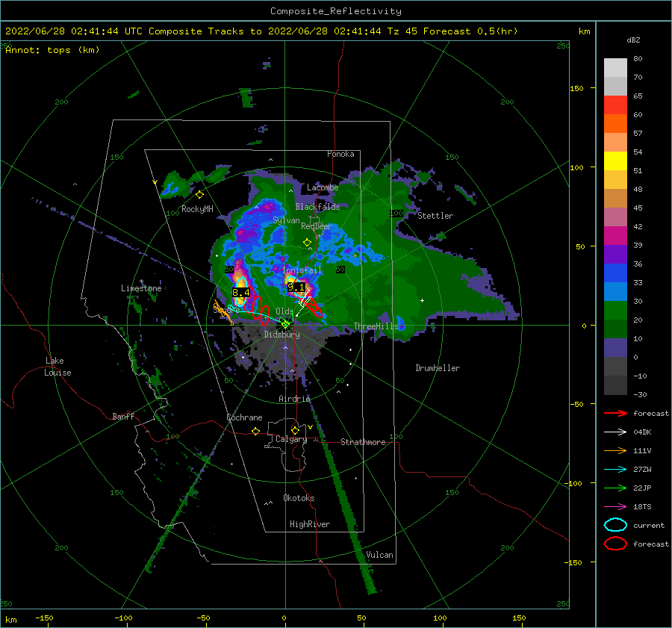This screenshot has height=628, width=672.
Task: Click the Limestone label
Action: pyautogui.click(x=141, y=288)
